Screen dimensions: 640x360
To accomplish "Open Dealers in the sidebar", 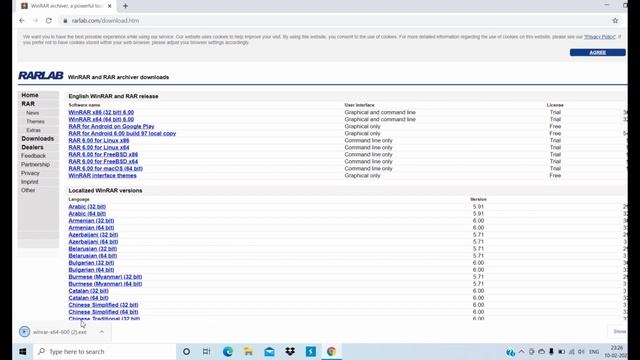I will click(32, 147).
